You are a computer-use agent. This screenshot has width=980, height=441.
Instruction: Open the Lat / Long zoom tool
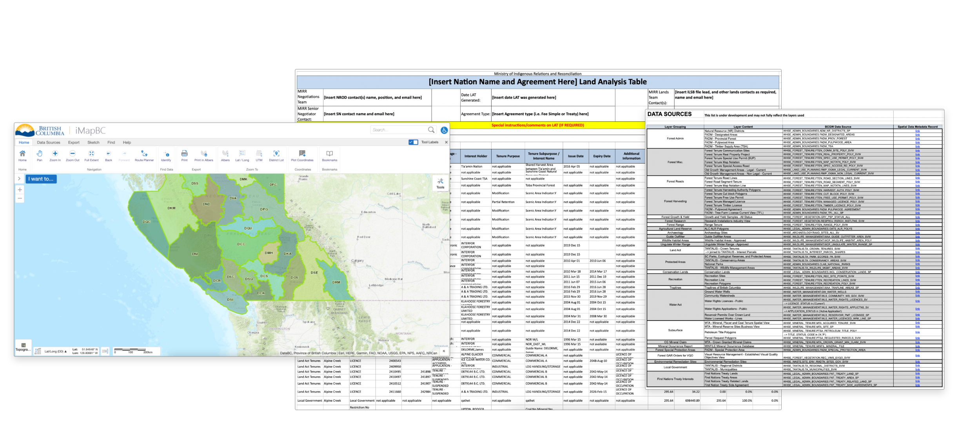pos(242,156)
